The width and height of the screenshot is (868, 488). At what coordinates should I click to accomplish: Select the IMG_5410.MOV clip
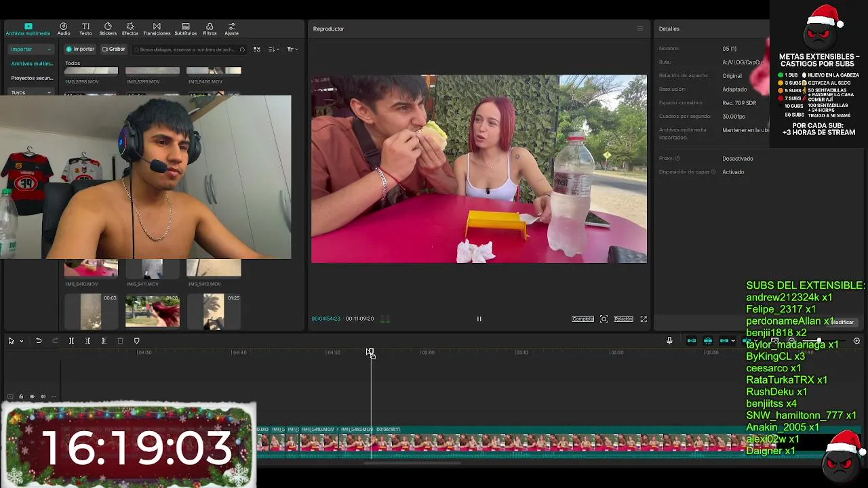(91, 272)
